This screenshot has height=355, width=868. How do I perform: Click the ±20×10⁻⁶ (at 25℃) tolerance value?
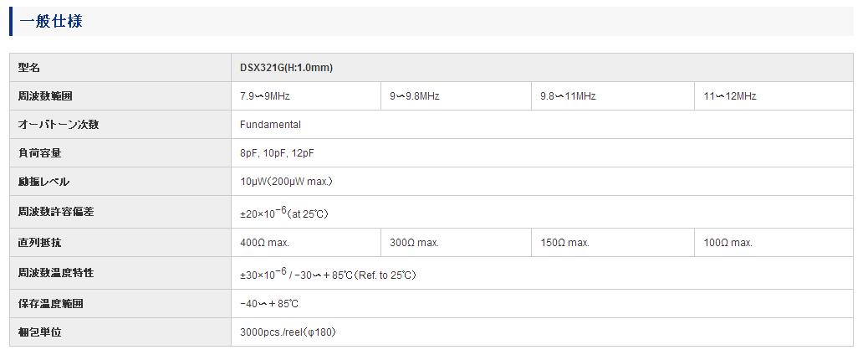[284, 212]
